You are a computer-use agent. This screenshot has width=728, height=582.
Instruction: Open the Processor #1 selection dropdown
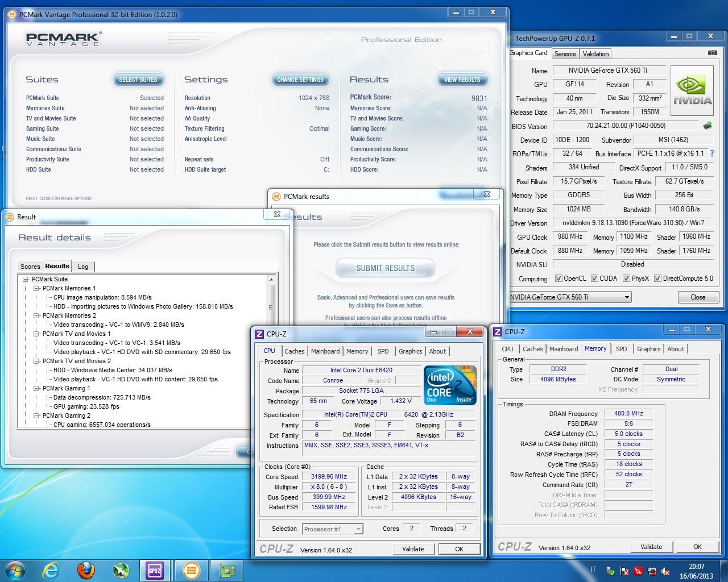point(358,529)
